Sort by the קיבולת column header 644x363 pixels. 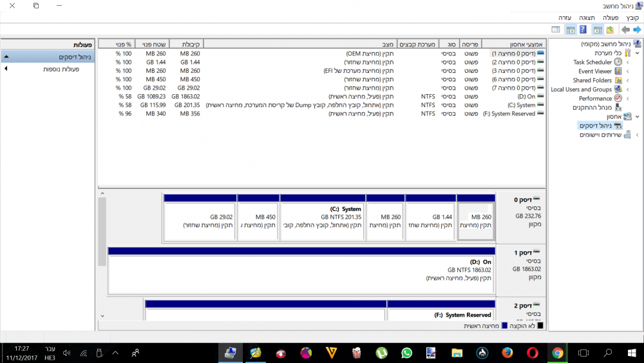click(x=186, y=44)
